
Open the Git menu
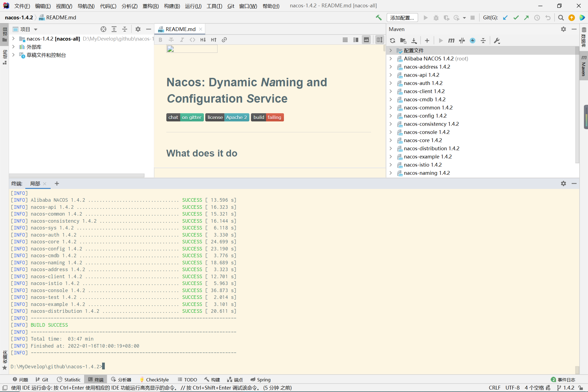[x=231, y=6]
